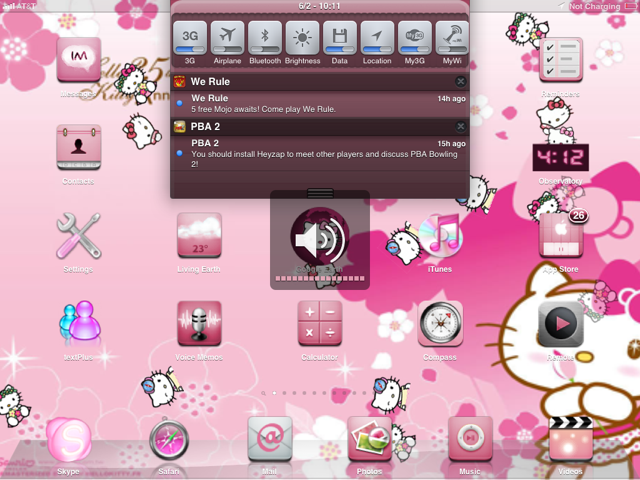
Task: Open Videos from the dock
Action: tap(571, 439)
